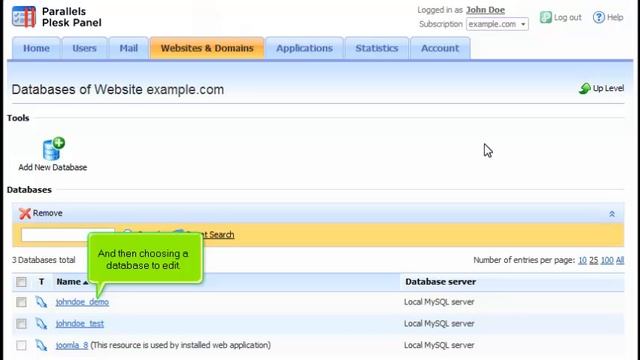Click the Parallels Plesk Panel logo icon
The height and width of the screenshot is (360, 640).
click(24, 17)
